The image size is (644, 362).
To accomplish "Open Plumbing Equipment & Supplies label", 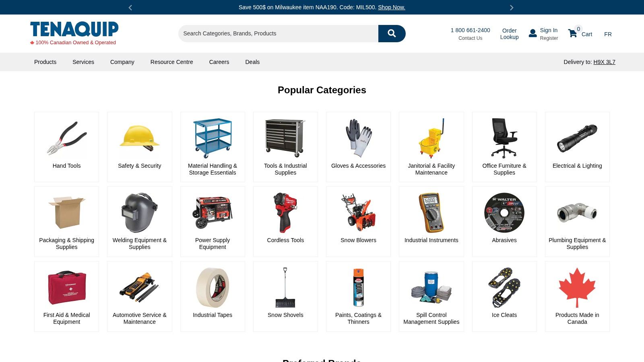I will pos(577,243).
